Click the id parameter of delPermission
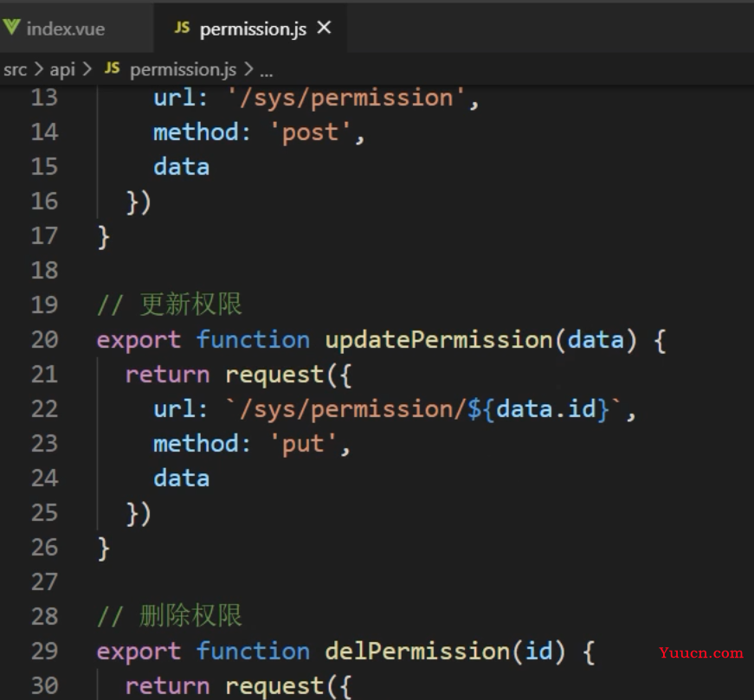The image size is (754, 700). pos(538,652)
